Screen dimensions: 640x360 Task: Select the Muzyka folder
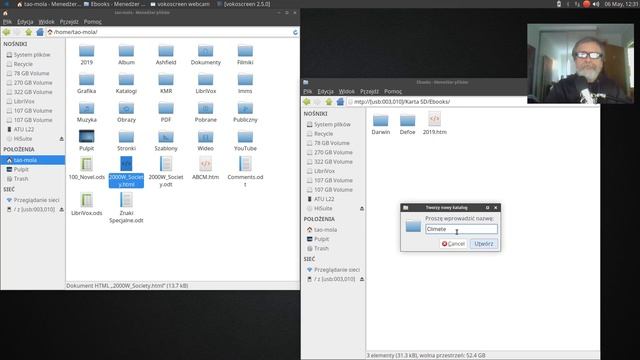click(x=87, y=112)
